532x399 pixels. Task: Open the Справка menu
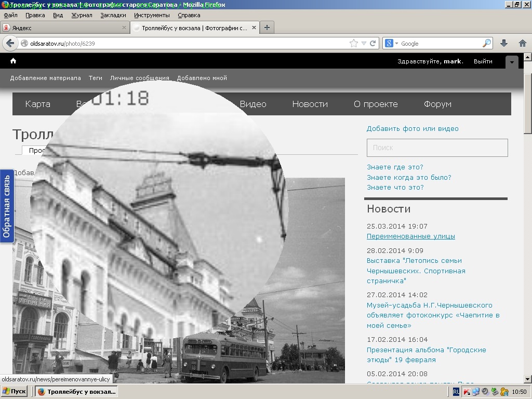(x=189, y=15)
